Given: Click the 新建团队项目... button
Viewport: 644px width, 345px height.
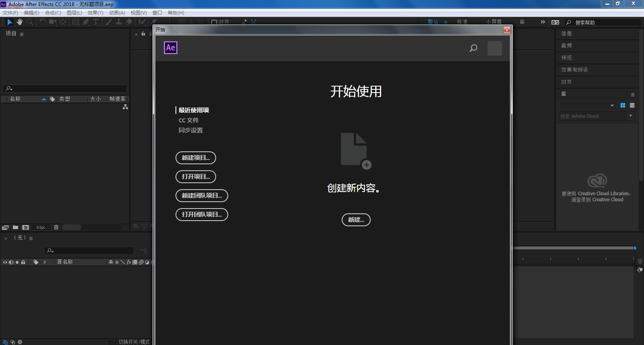Looking at the screenshot, I should [x=202, y=196].
